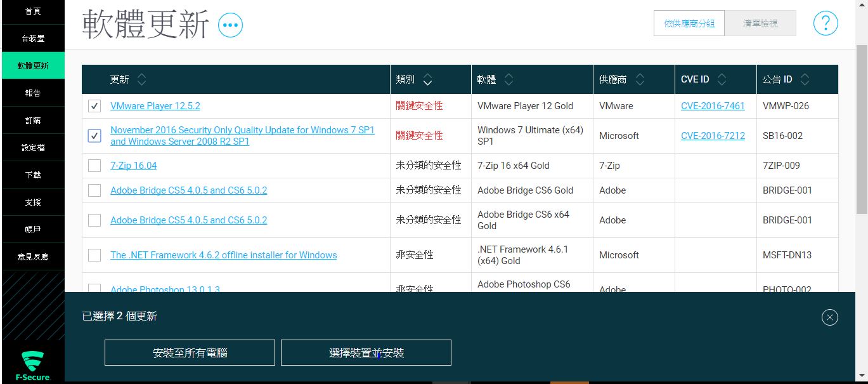Click the 軟體更新 page heading

146,25
